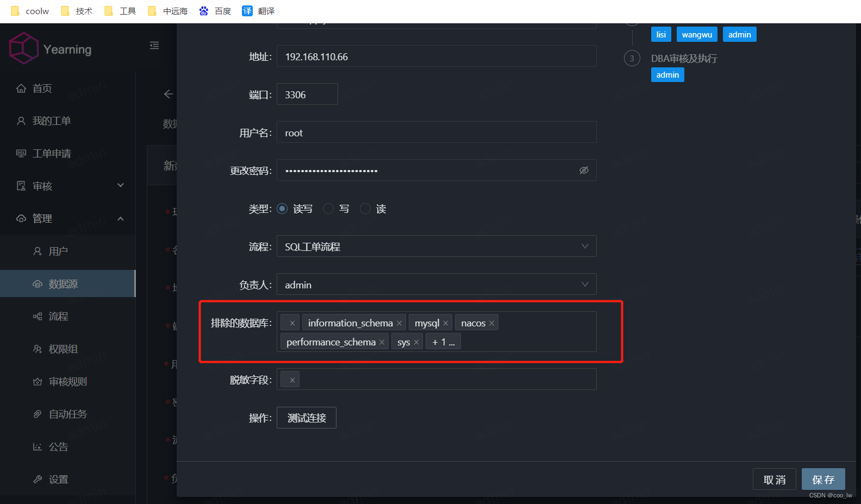Open the 负责人 dropdown showing admin
The width and height of the screenshot is (861, 504).
point(436,285)
